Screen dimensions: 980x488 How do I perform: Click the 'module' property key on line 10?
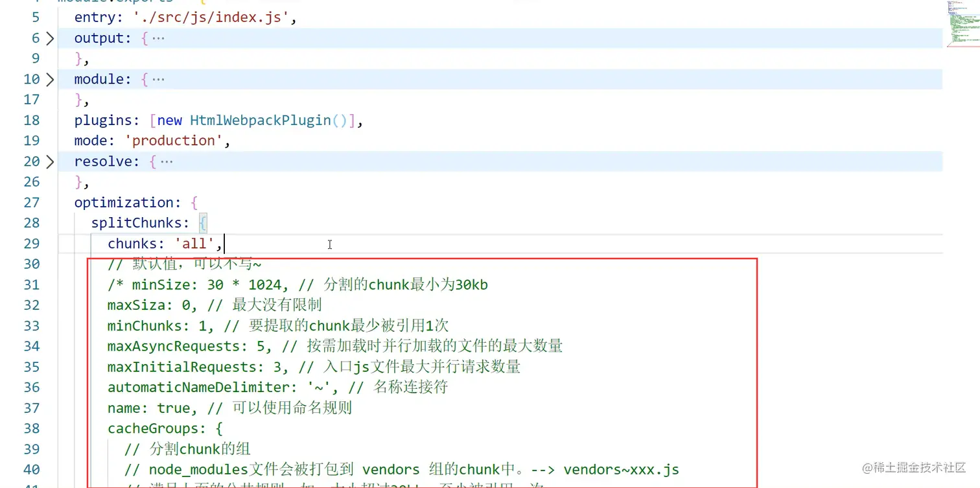[99, 80]
